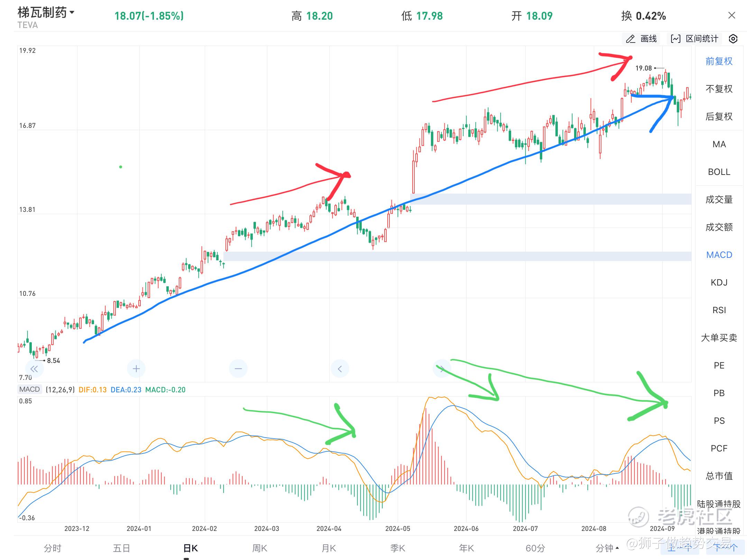Select 前复权 forward adjustment option
The height and width of the screenshot is (560, 747).
click(x=719, y=61)
